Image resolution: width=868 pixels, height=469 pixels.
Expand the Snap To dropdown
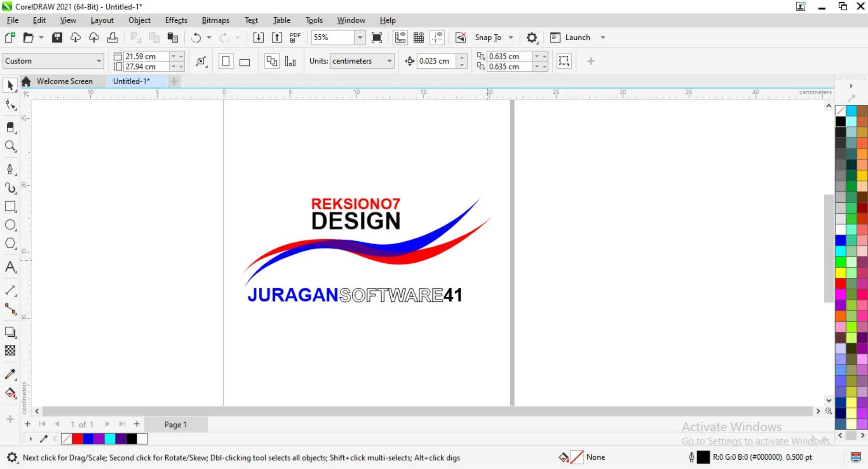(x=511, y=37)
